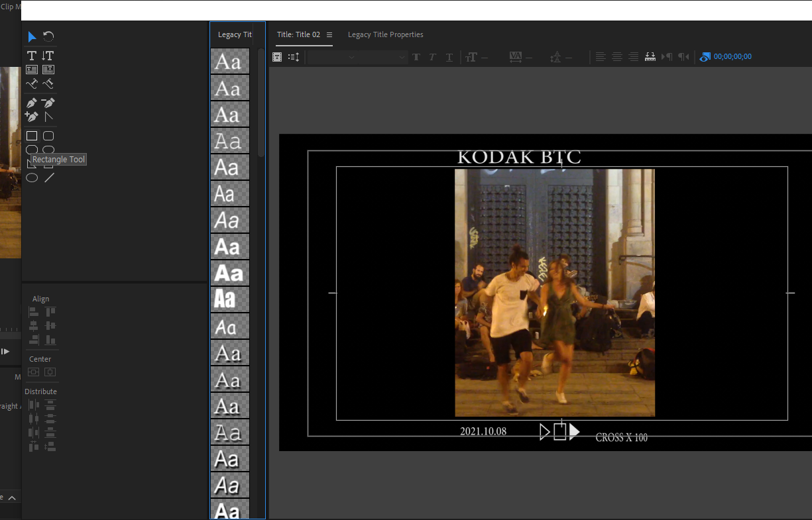Select the Path Type tool
This screenshot has width=812, height=520.
(x=32, y=84)
